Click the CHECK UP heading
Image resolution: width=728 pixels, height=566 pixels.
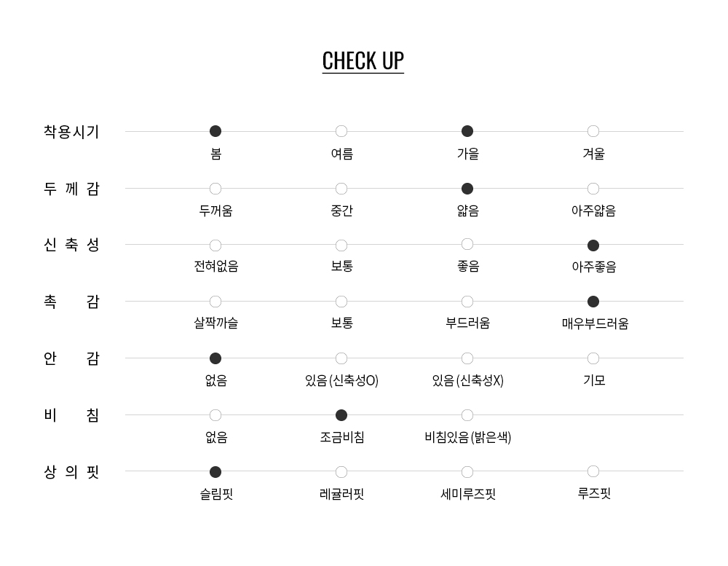pos(363,60)
